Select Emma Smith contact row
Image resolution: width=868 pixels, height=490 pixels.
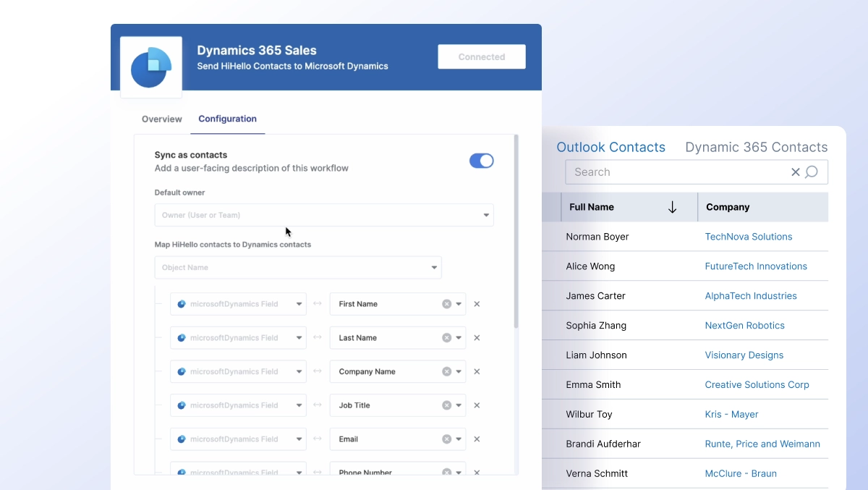pyautogui.click(x=685, y=385)
